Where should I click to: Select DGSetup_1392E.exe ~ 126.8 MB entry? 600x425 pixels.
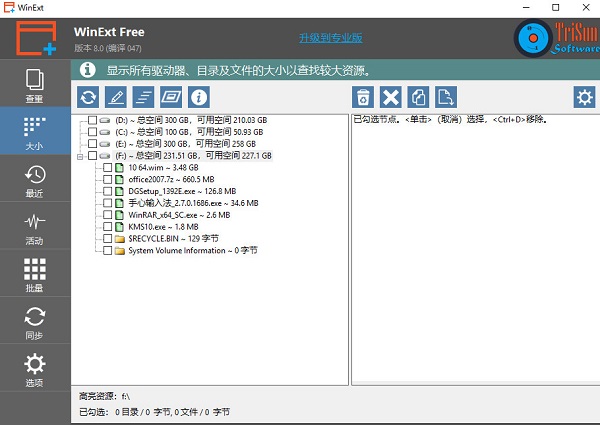click(182, 191)
